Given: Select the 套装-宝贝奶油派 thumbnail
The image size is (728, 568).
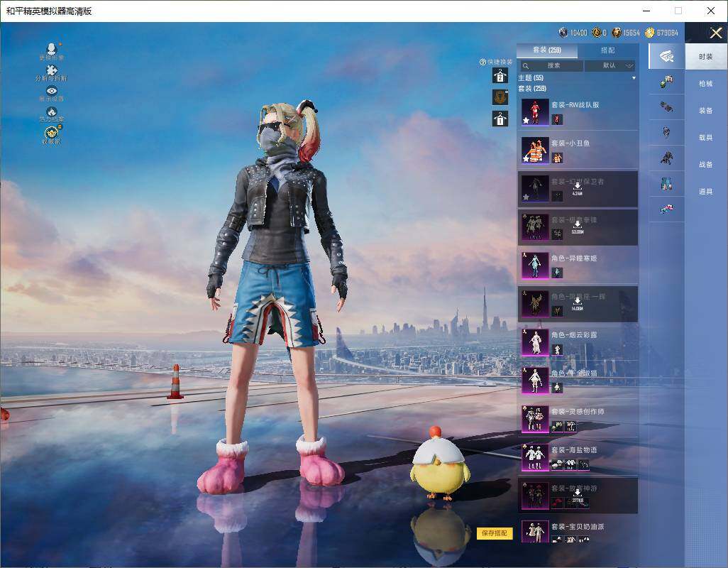Looking at the screenshot, I should (x=535, y=532).
